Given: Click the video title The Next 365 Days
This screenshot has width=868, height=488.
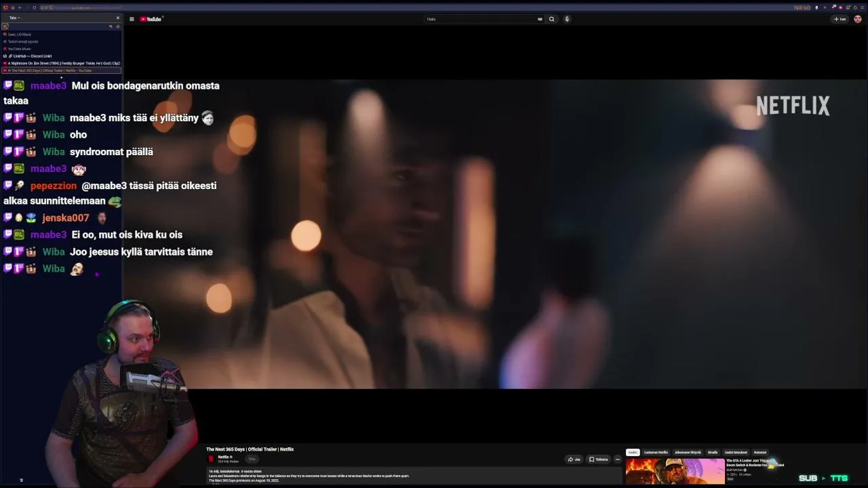Looking at the screenshot, I should click(250, 449).
